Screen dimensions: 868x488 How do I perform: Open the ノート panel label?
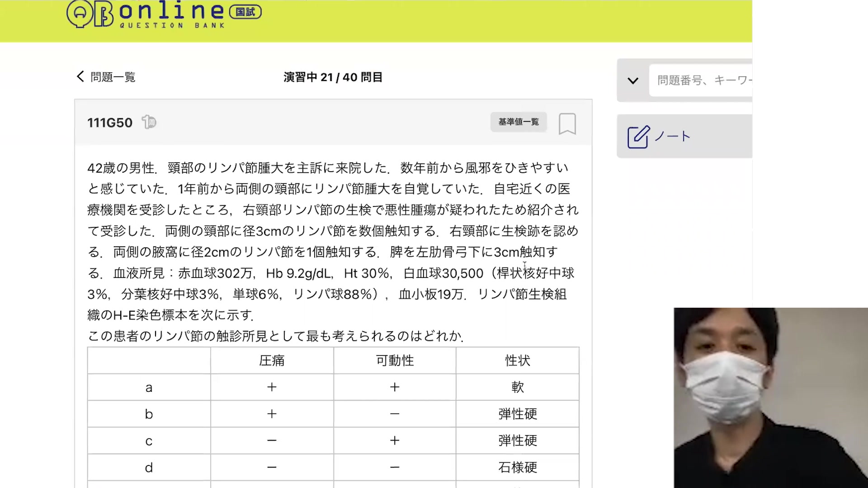[672, 136]
